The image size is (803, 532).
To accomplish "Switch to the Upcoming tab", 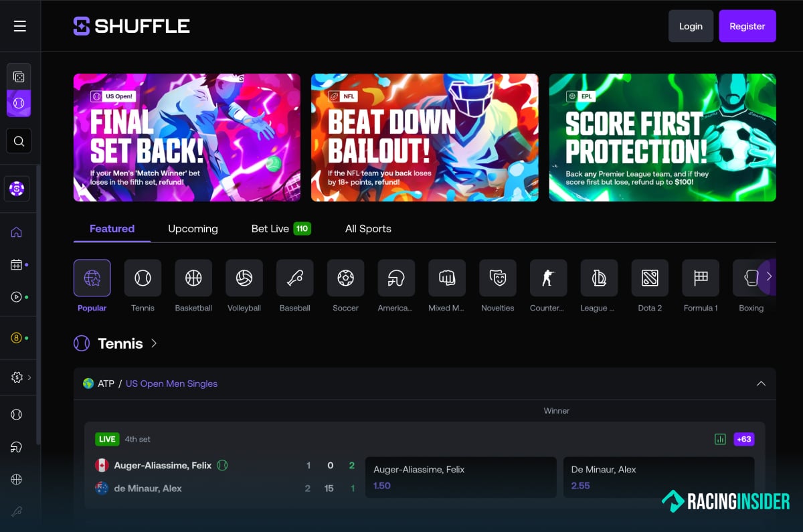I will [193, 229].
